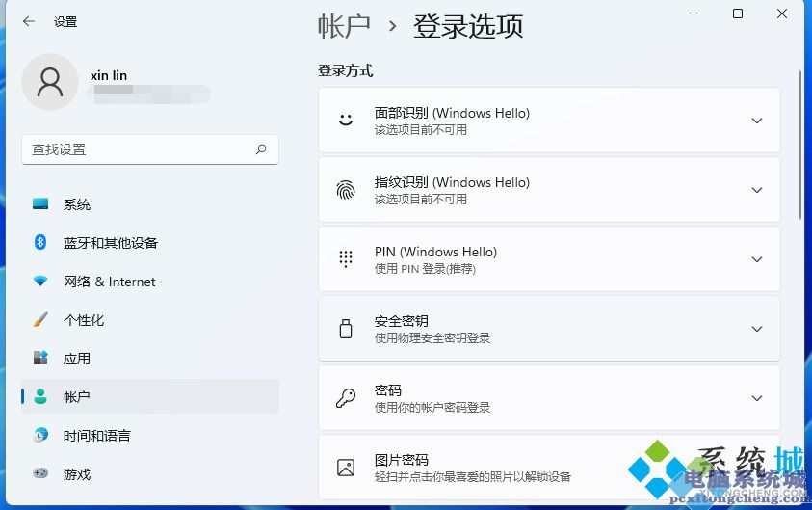Click the clock globe icon for 时间和语言

click(40, 435)
